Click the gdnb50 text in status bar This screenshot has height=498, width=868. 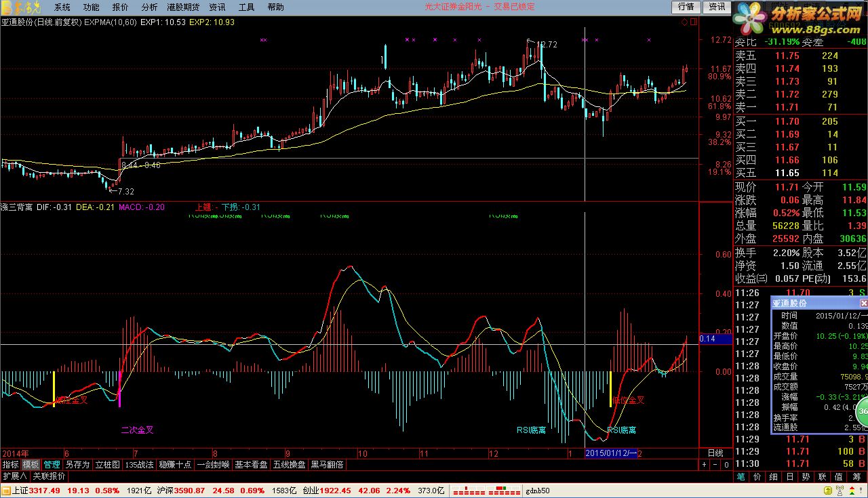pyautogui.click(x=538, y=491)
